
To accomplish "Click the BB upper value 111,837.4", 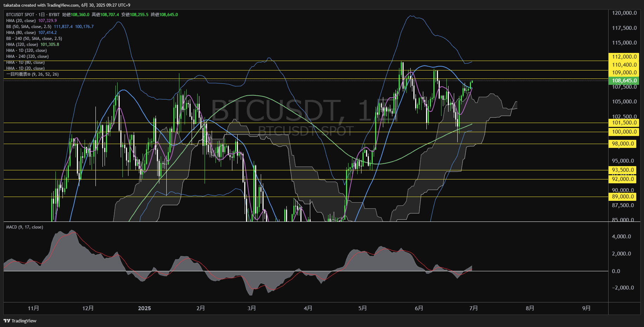I will (63, 27).
